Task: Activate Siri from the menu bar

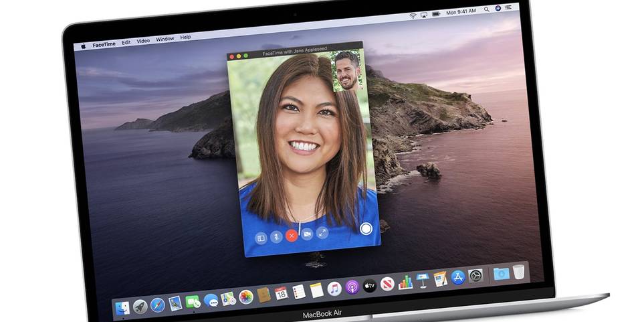Action: 498,8
